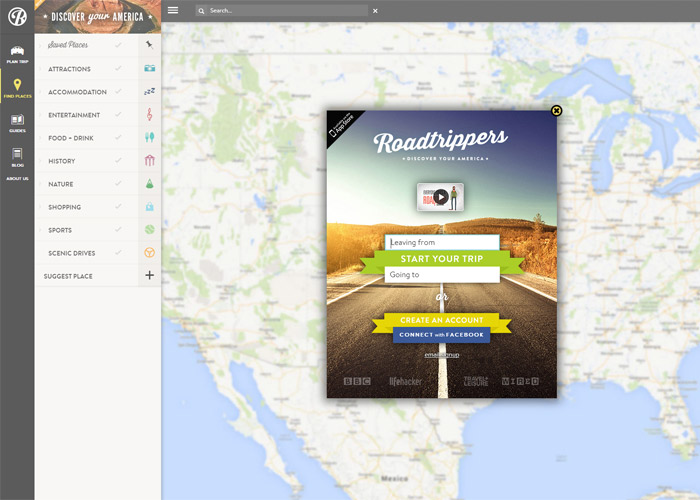
Task: Click the Entertainment treble clef icon
Action: point(150,114)
